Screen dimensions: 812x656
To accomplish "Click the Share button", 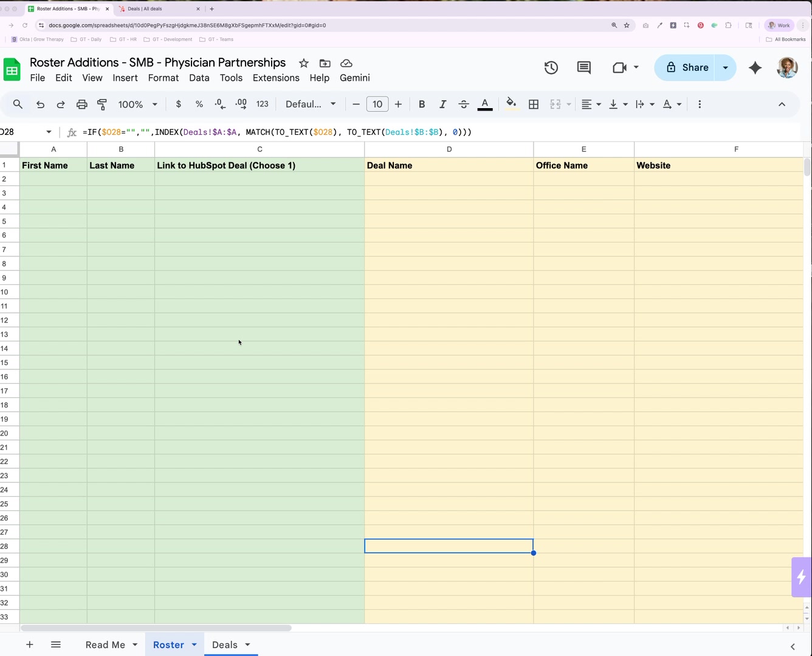I will pos(687,67).
